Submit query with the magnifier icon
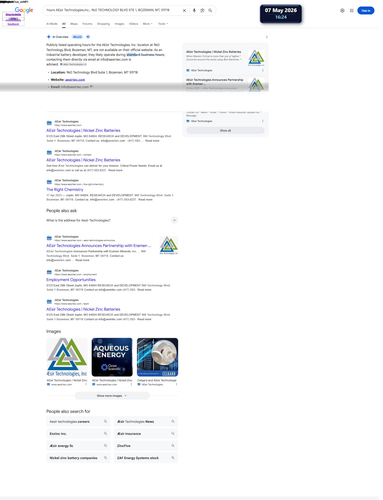 [210, 11]
